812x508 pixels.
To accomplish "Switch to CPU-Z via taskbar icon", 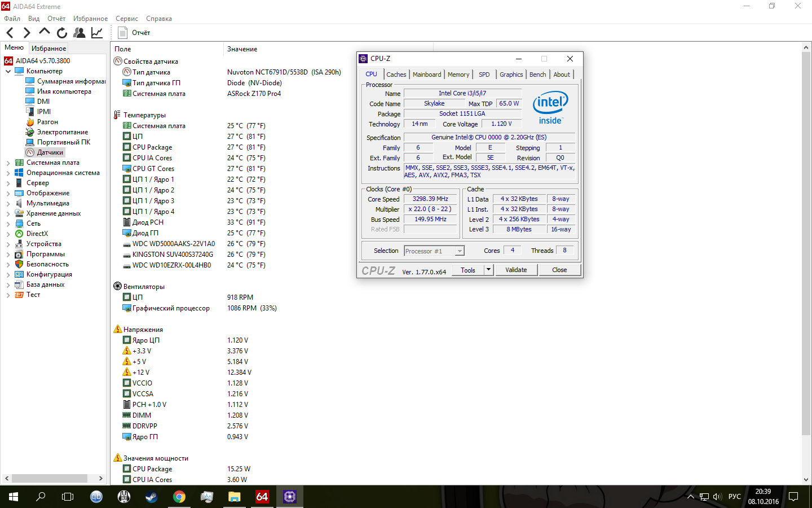I will [x=290, y=497].
